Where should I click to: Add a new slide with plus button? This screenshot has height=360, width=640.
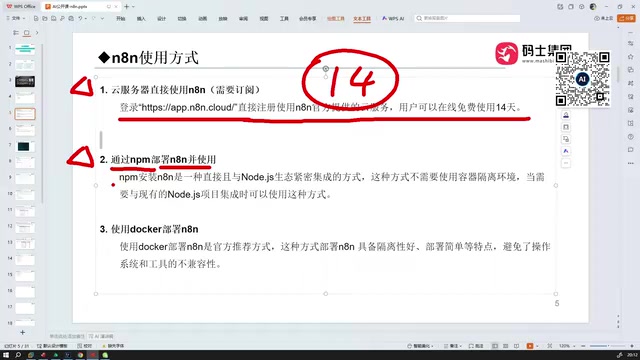22,333
